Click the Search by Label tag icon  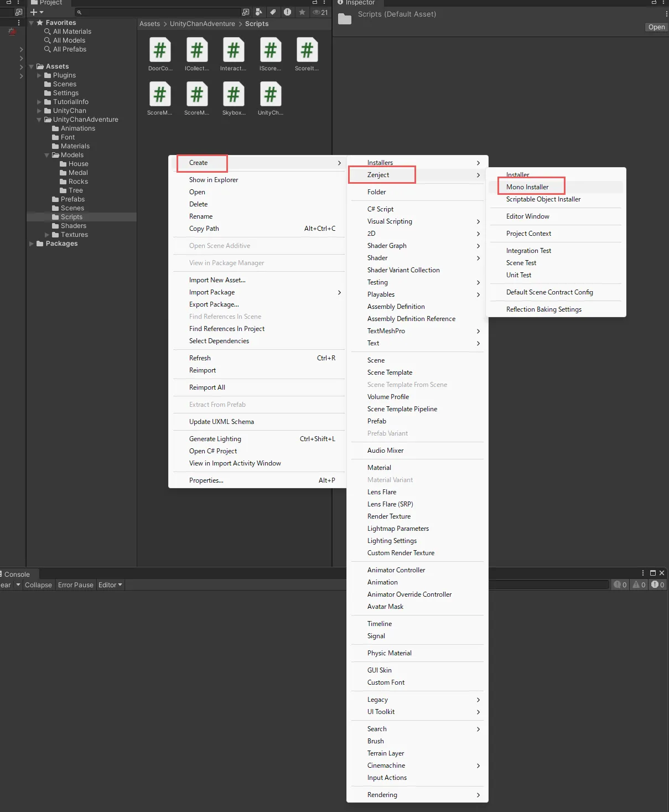(273, 12)
